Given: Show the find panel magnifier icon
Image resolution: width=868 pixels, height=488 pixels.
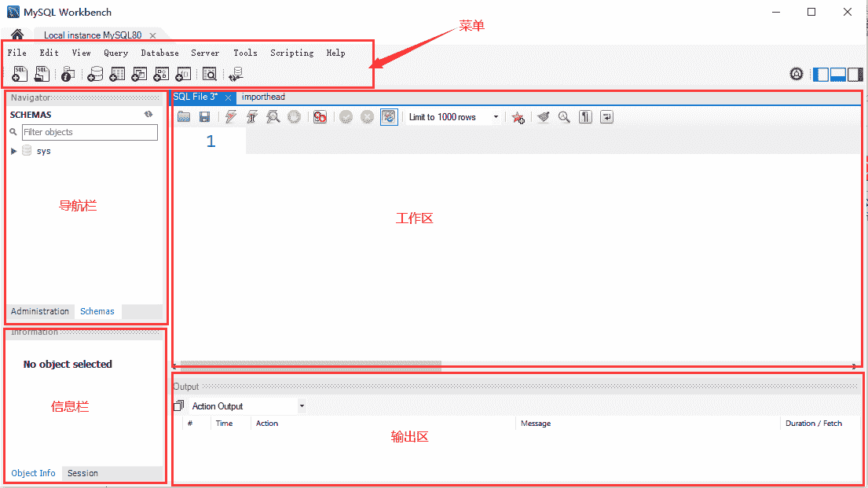Looking at the screenshot, I should [564, 117].
